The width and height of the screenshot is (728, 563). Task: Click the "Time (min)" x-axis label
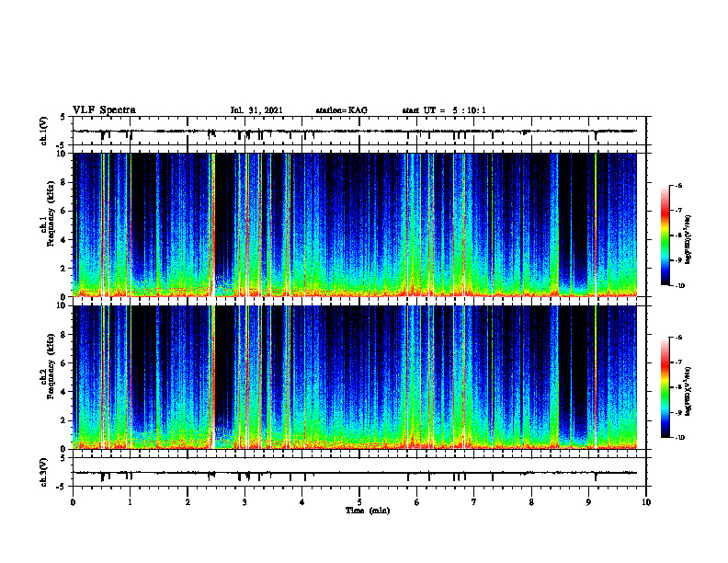(x=368, y=511)
